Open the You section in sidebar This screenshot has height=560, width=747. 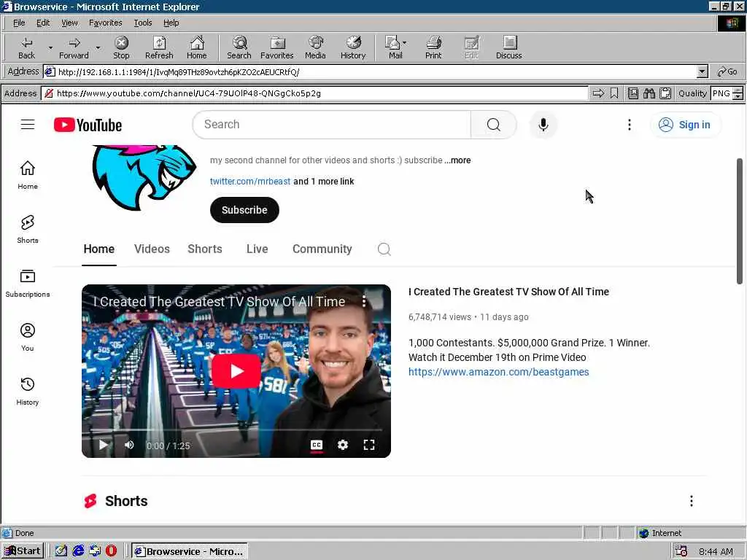(x=28, y=337)
